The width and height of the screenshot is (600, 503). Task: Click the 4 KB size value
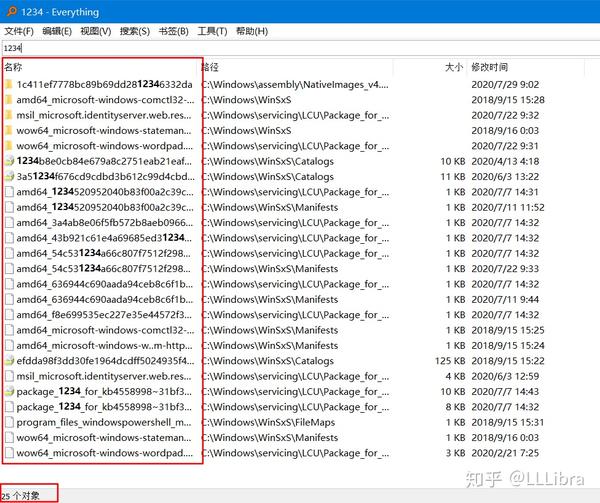pyautogui.click(x=455, y=376)
